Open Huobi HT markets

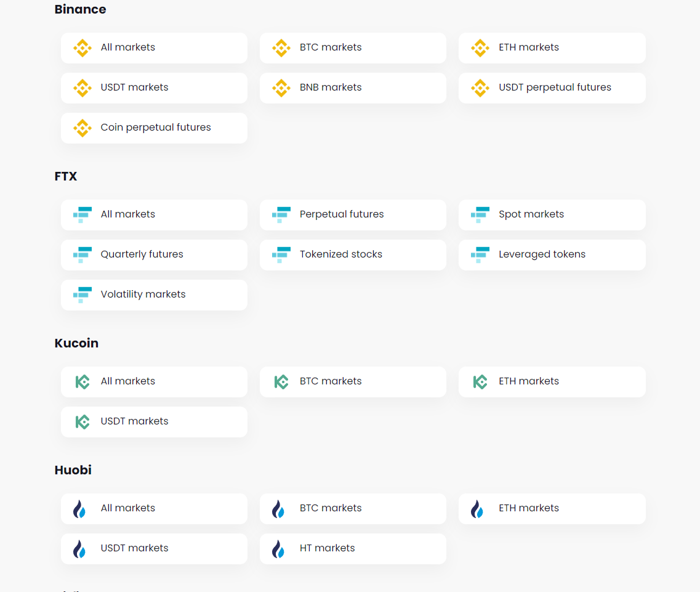(x=353, y=549)
